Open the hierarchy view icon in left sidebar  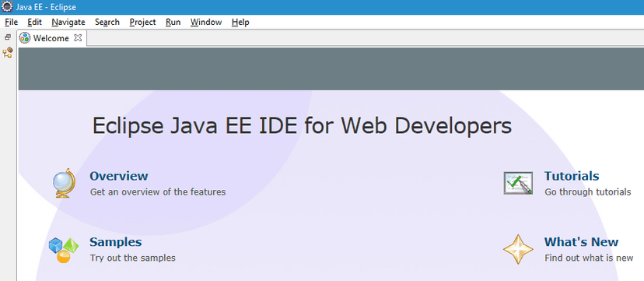point(8,52)
